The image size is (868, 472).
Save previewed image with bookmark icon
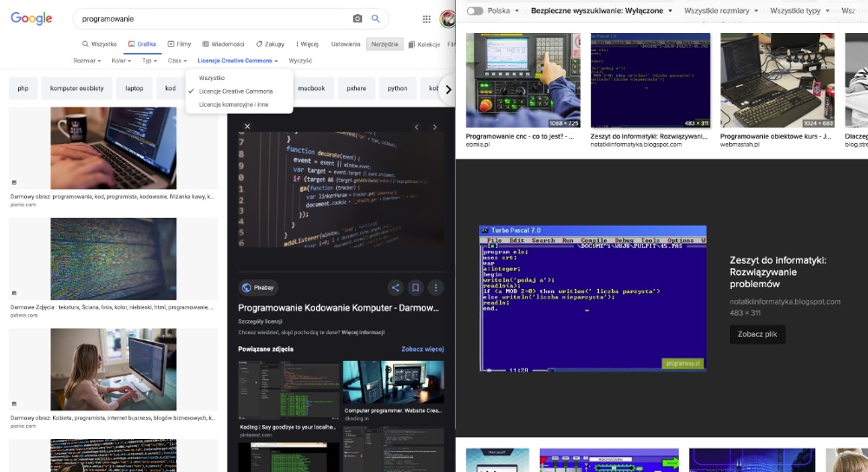click(416, 288)
